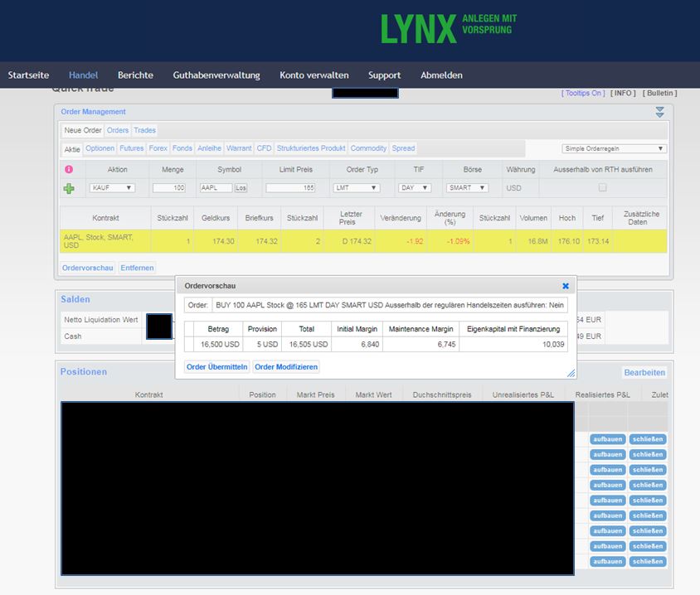Click the INFO link

click(x=623, y=93)
